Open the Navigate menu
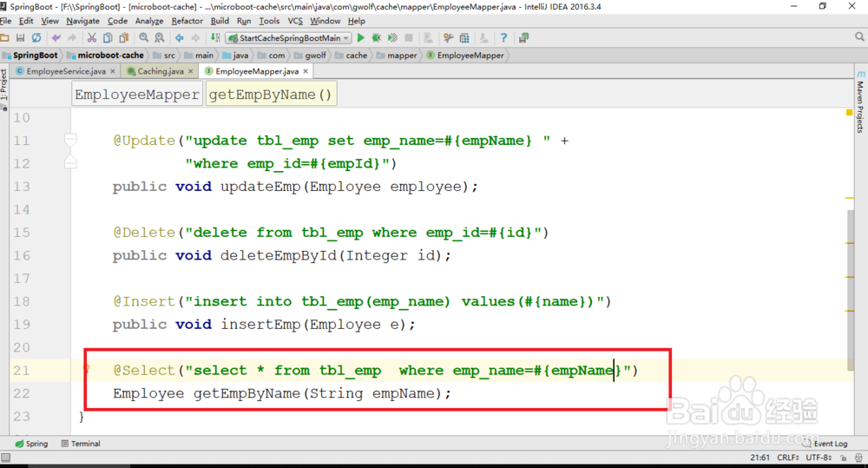Image resolution: width=868 pixels, height=468 pixels. coord(83,21)
